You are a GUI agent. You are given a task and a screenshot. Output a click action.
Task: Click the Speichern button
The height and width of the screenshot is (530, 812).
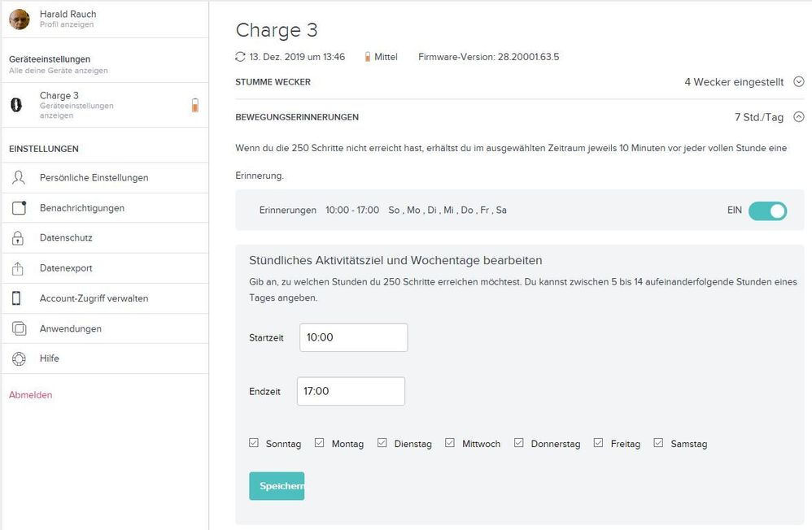(x=277, y=486)
